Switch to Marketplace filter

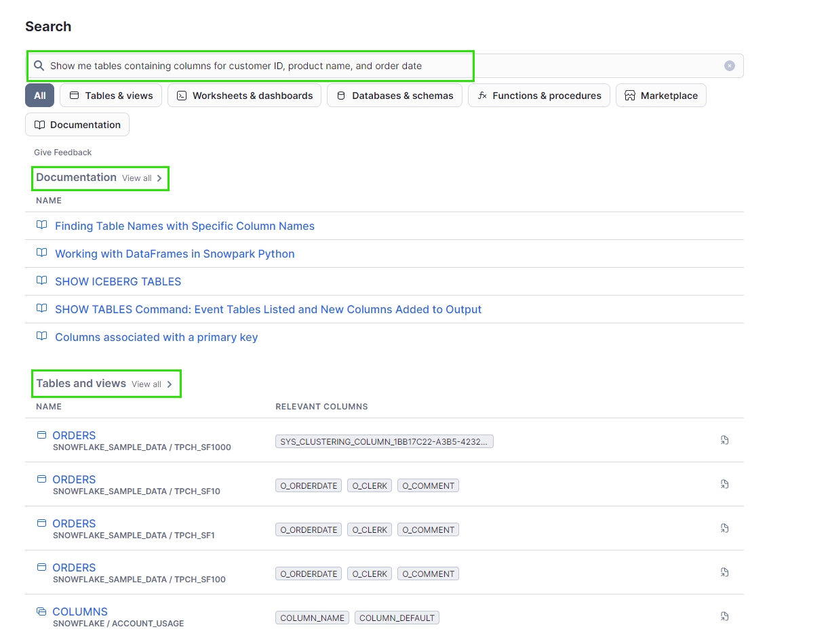[661, 96]
